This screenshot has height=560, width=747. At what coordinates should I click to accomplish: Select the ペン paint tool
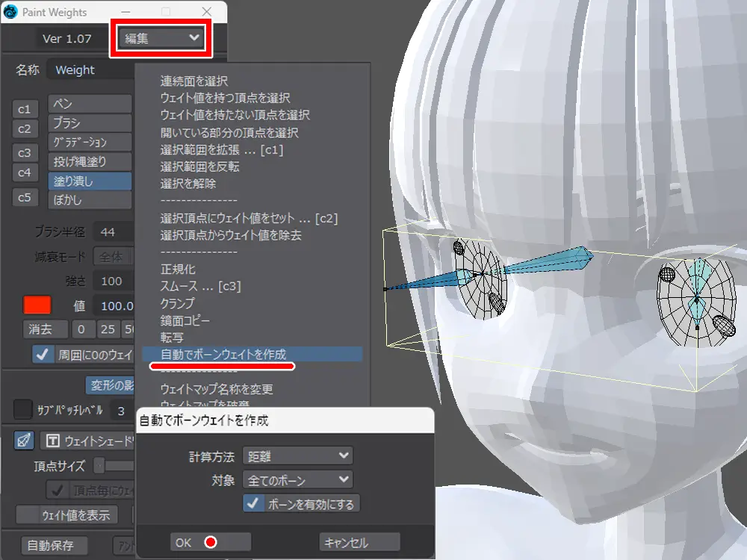(x=90, y=104)
